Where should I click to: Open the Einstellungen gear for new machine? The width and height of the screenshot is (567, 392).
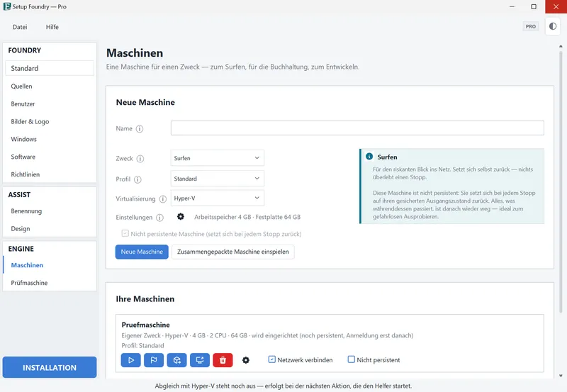181,217
